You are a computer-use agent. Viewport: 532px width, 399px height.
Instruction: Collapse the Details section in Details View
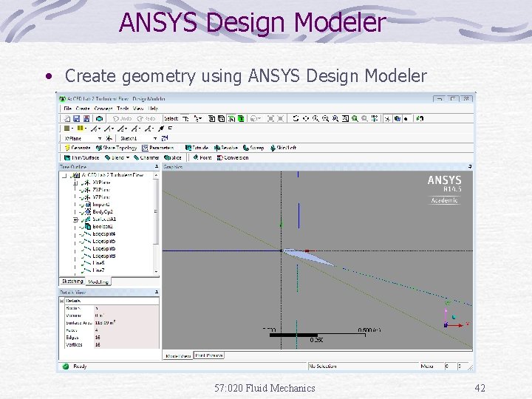(62, 301)
